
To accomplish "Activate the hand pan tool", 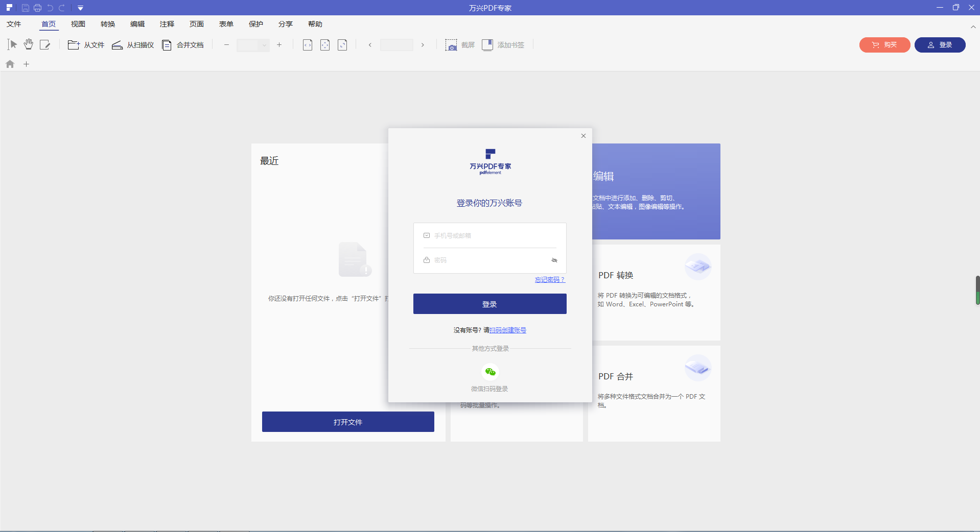I will pyautogui.click(x=29, y=45).
